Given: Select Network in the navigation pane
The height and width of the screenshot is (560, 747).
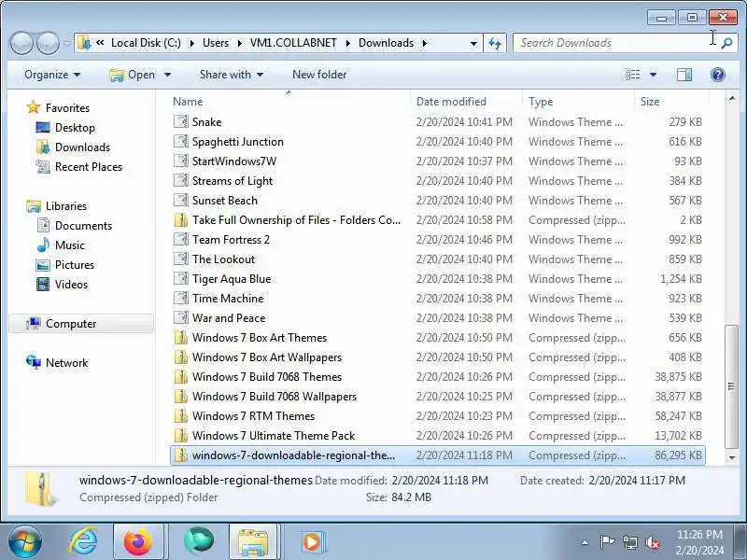Looking at the screenshot, I should point(66,363).
